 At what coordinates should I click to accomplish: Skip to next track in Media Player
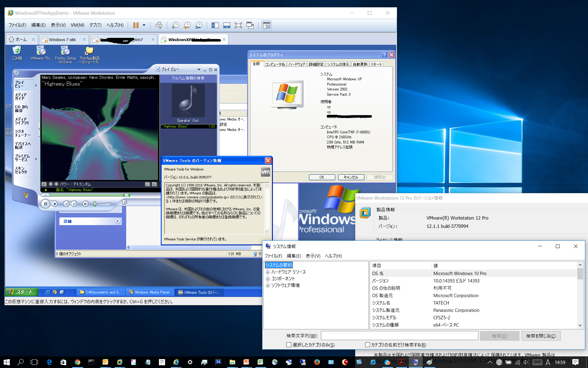(x=74, y=204)
